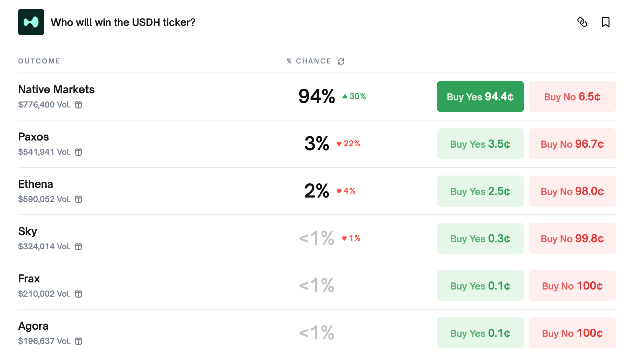Buy Yes on Native Markets at 94.4¢
The image size is (627, 364).
(480, 97)
